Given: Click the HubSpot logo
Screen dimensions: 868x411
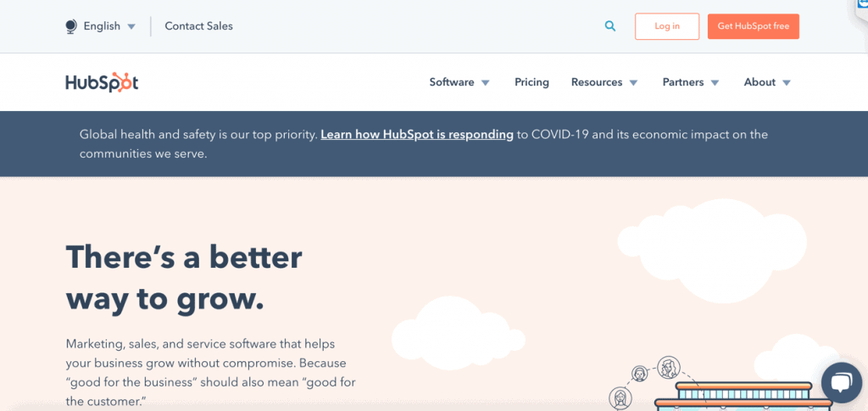Looking at the screenshot, I should (x=102, y=82).
